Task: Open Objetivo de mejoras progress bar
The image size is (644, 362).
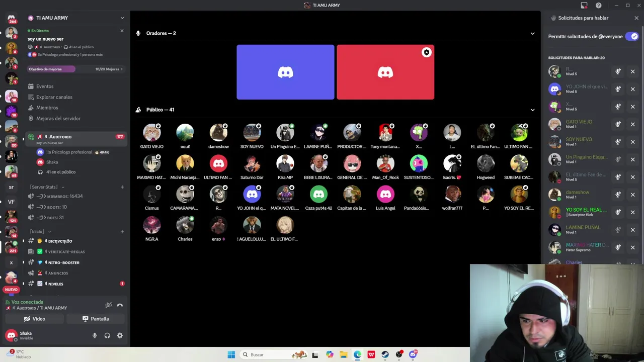Action: 75,69
